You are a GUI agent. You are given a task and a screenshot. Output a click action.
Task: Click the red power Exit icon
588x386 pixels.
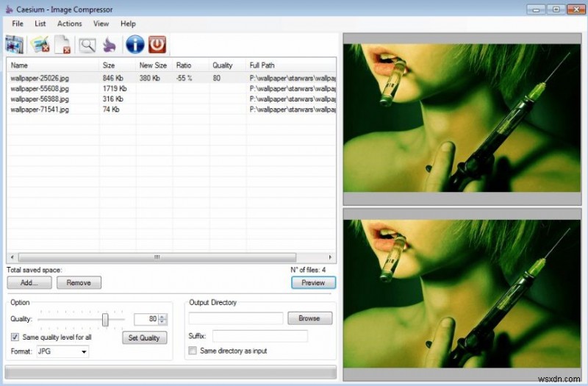[157, 44]
